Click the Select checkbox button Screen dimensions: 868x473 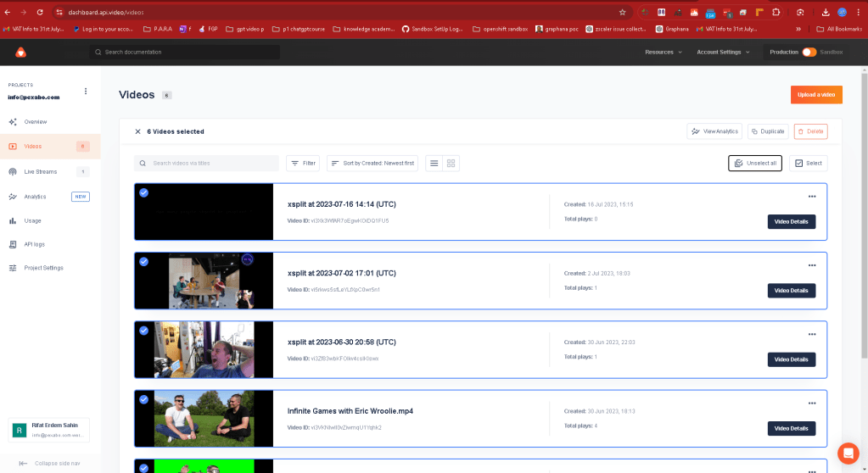(809, 164)
